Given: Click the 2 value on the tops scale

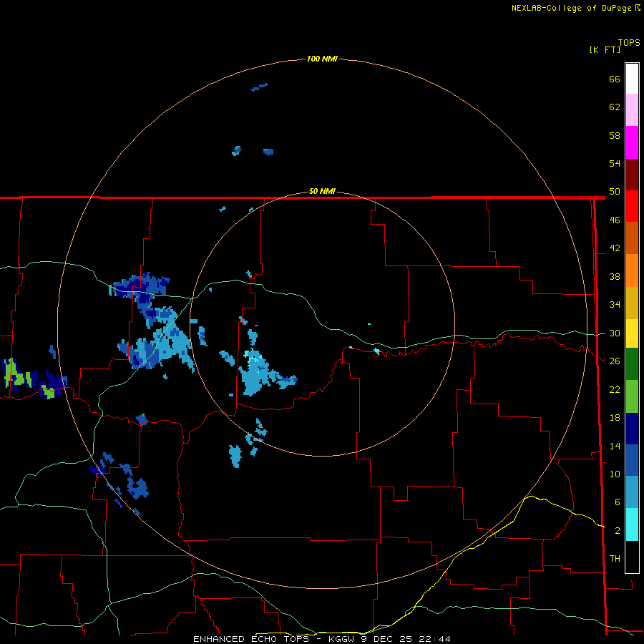Looking at the screenshot, I should (x=618, y=531).
